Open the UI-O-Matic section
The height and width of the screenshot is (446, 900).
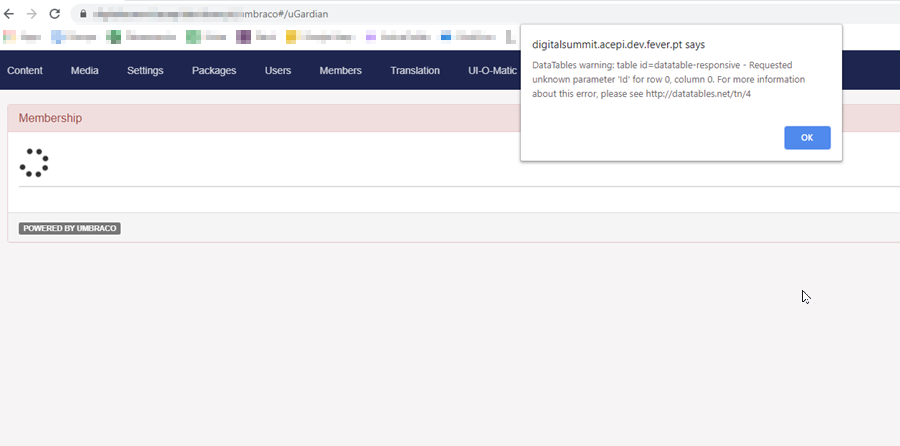(x=492, y=71)
